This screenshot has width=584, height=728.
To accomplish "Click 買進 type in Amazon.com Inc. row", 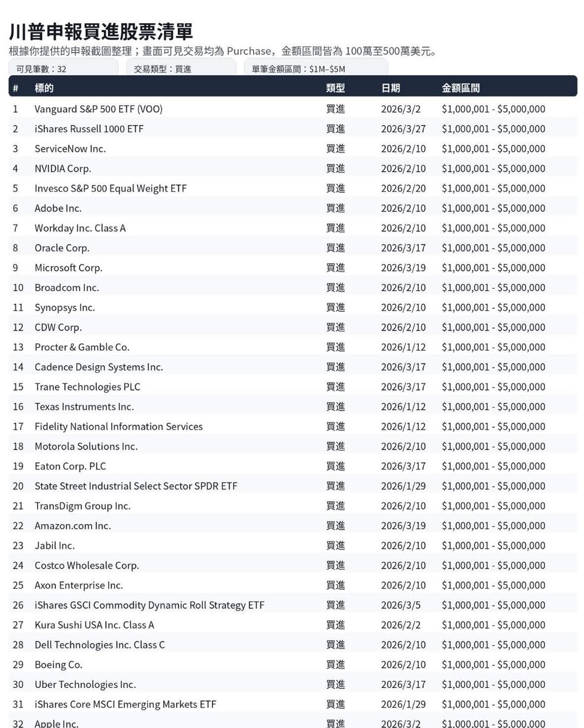I will (336, 525).
